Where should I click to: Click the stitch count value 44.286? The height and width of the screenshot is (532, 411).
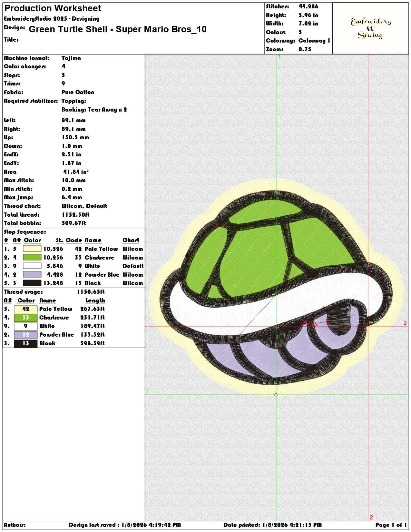pyautogui.click(x=308, y=6)
